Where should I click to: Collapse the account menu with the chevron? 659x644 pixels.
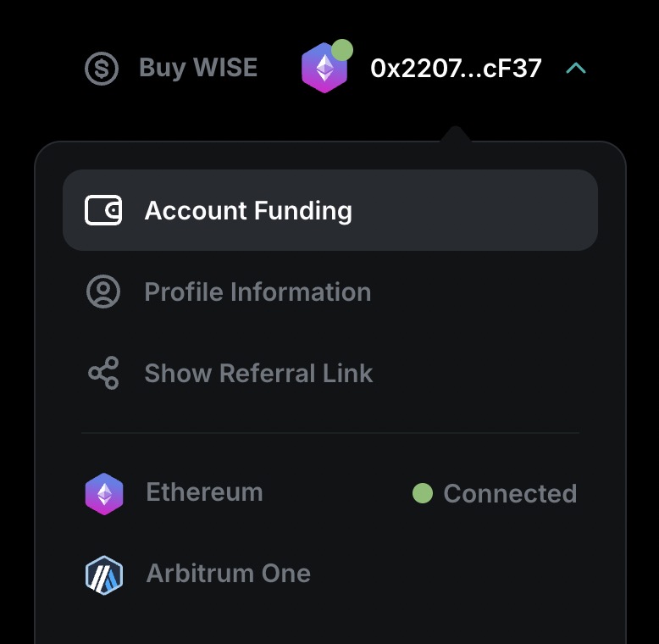point(576,68)
